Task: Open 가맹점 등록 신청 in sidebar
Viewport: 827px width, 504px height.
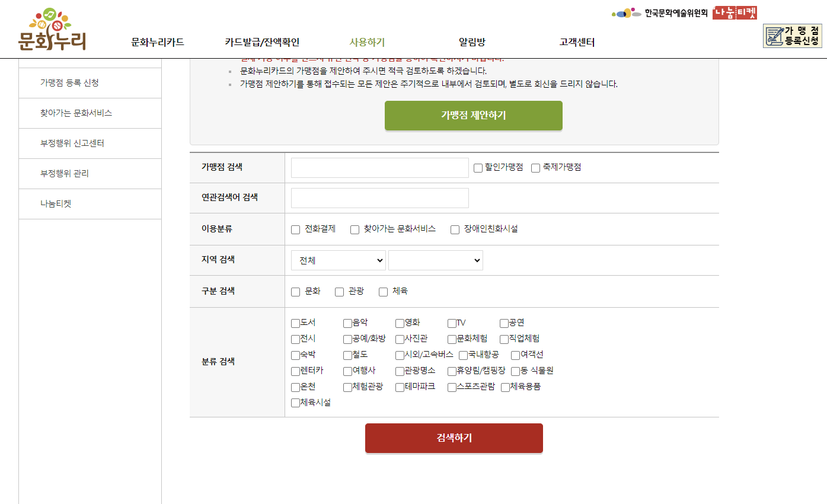Action: (90, 83)
